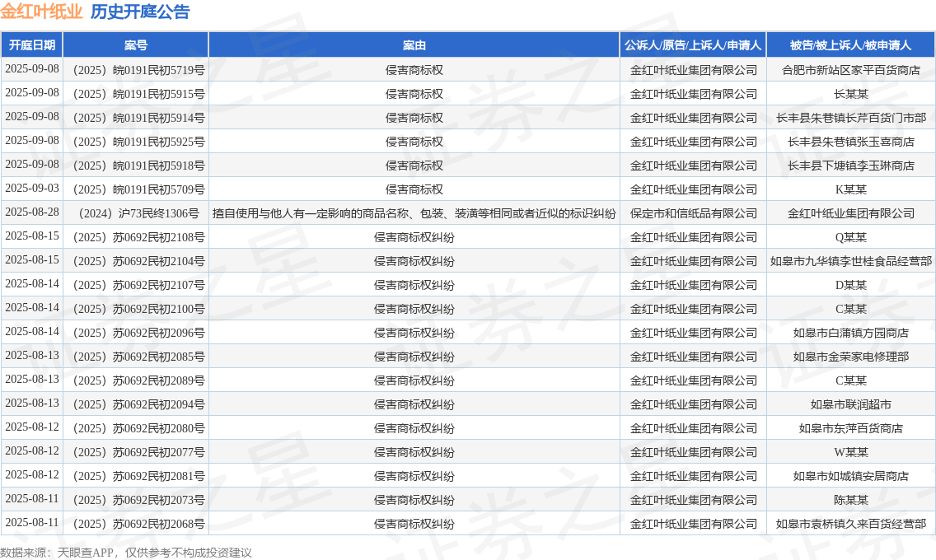Image resolution: width=936 pixels, height=560 pixels.
Task: Click defendant 如皋市联润超市
Action: point(850,404)
